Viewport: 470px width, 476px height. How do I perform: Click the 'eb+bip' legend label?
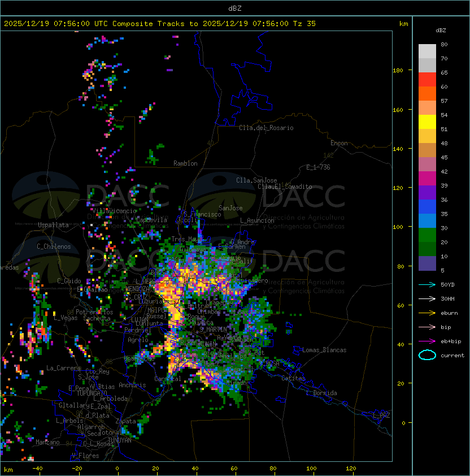(451, 341)
